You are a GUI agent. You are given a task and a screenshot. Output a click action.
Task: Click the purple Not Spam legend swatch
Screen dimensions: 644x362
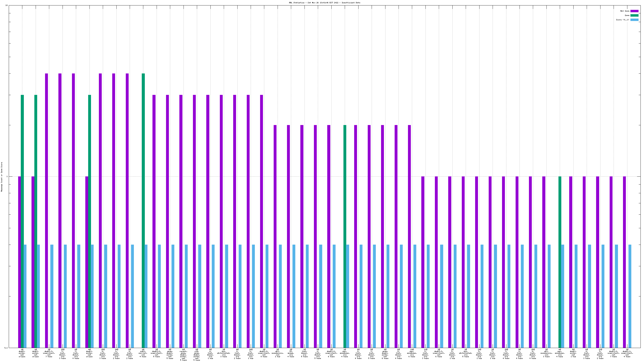[x=634, y=11]
